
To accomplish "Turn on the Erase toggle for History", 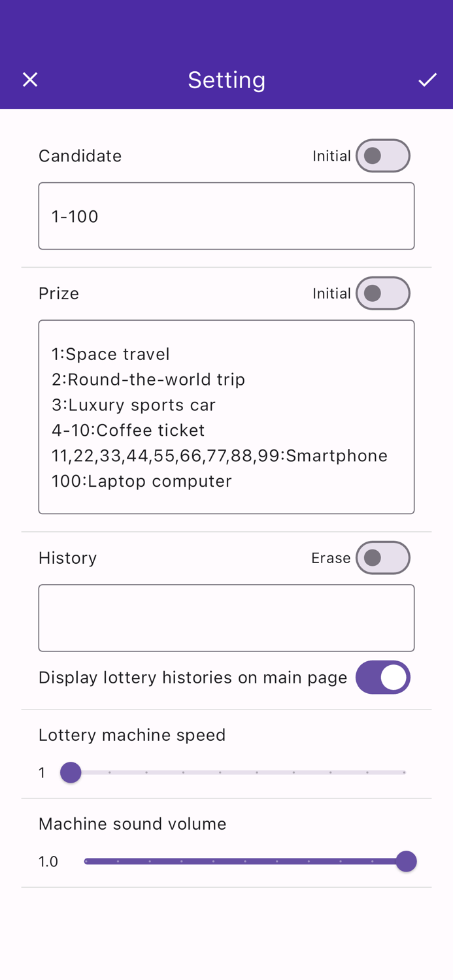I will click(x=382, y=557).
